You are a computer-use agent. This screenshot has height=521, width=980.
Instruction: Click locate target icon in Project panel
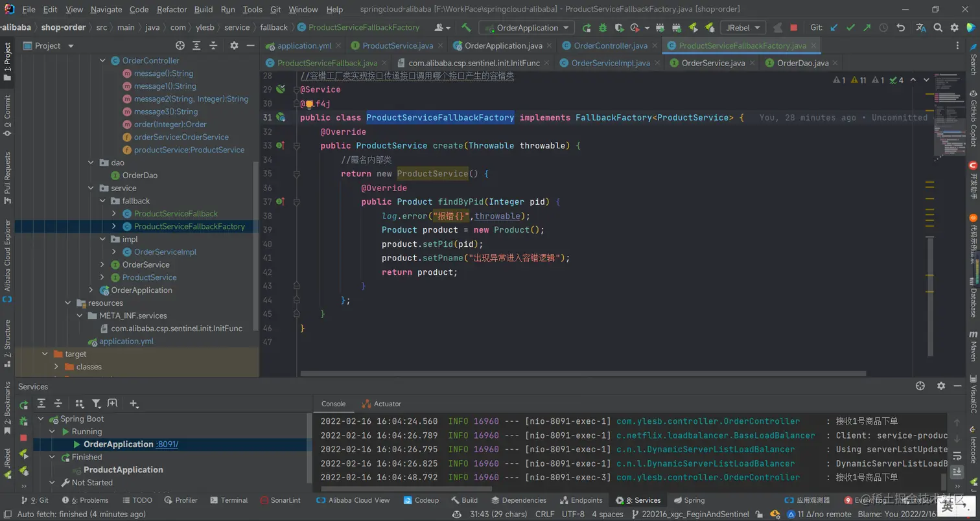(x=180, y=46)
